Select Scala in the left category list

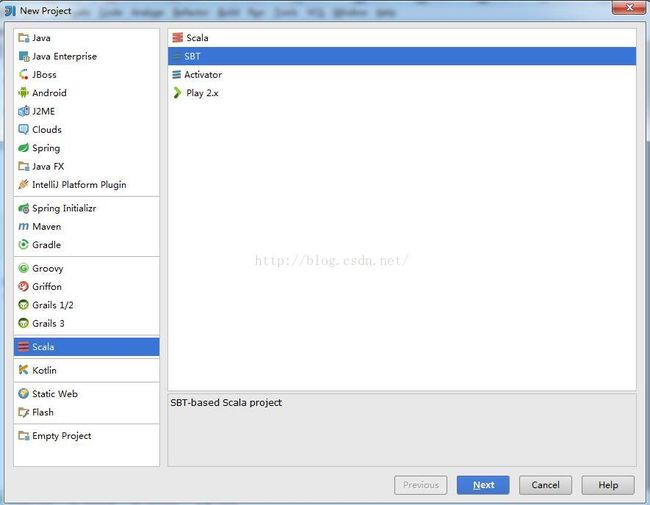click(x=86, y=347)
